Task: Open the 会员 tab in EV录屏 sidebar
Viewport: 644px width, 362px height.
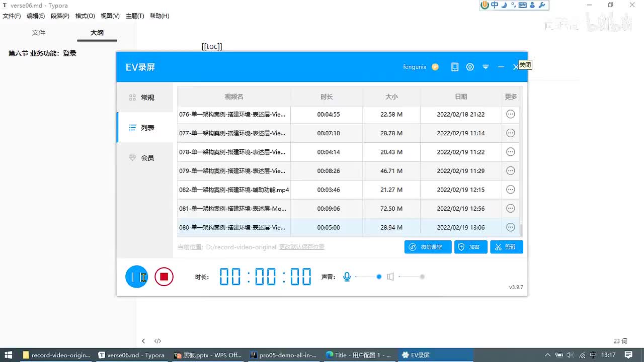Action: [145, 158]
